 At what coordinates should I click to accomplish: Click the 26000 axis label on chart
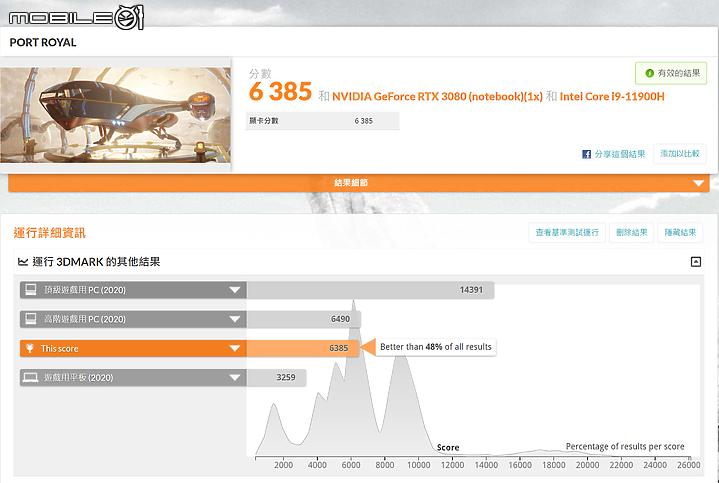pos(688,465)
